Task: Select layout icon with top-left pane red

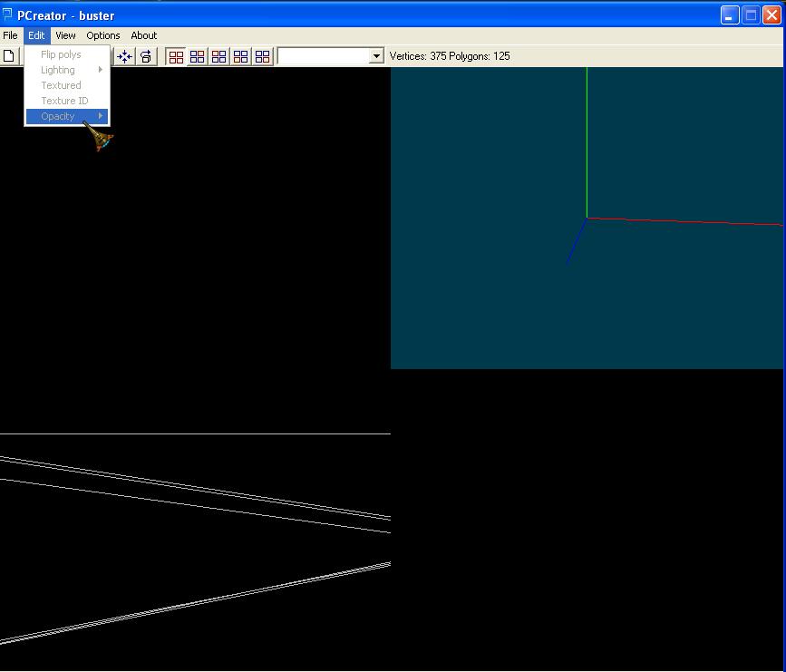Action: (219, 56)
